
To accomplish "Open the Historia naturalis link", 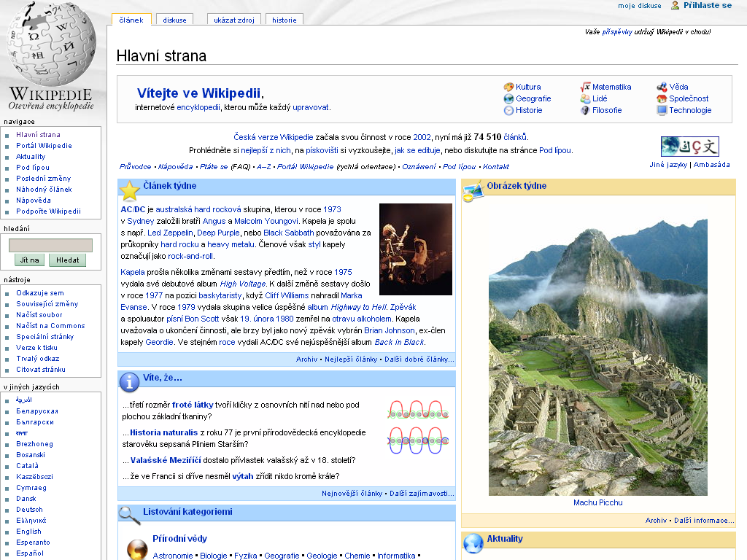I will 164,432.
